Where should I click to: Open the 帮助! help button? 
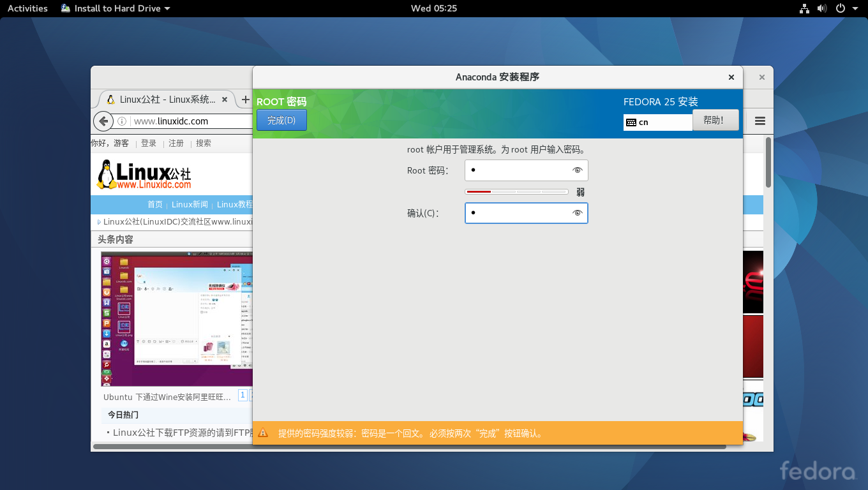715,120
